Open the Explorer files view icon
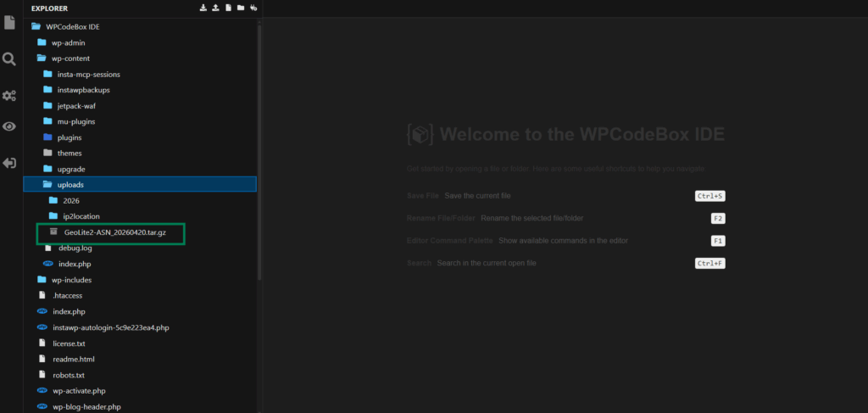The height and width of the screenshot is (413, 868). pyautogui.click(x=8, y=23)
